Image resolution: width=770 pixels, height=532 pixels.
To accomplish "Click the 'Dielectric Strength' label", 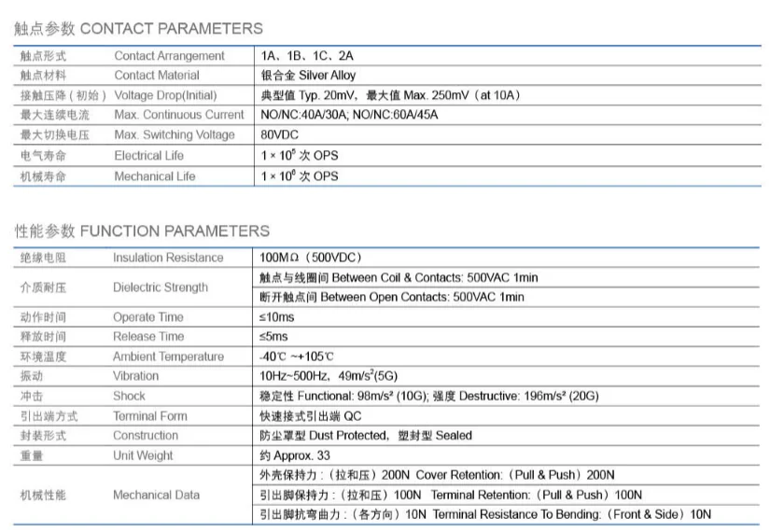I will tap(161, 287).
